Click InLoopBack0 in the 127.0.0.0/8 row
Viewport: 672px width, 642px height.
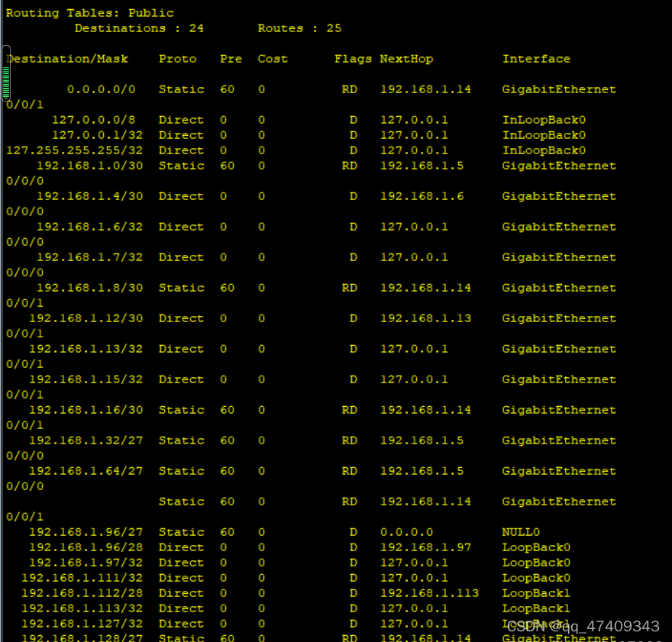coord(544,120)
